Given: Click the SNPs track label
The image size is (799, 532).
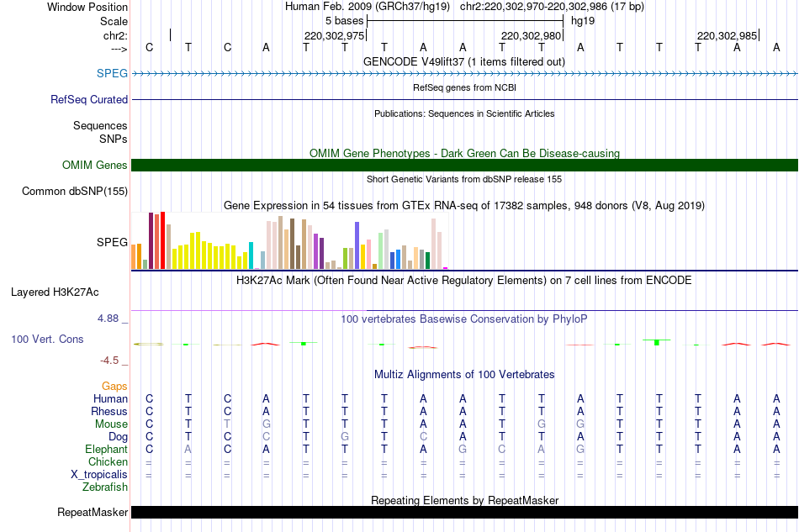Looking at the screenshot, I should [114, 139].
